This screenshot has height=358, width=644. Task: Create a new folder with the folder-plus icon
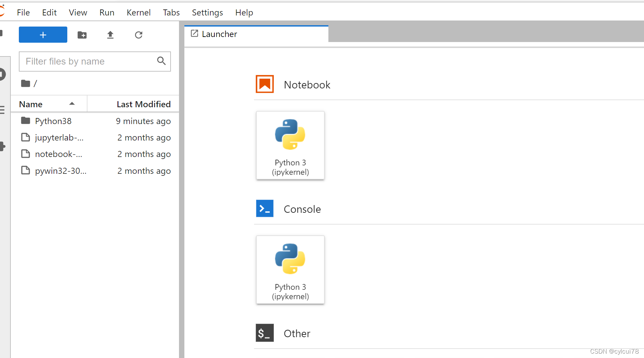[x=82, y=35]
